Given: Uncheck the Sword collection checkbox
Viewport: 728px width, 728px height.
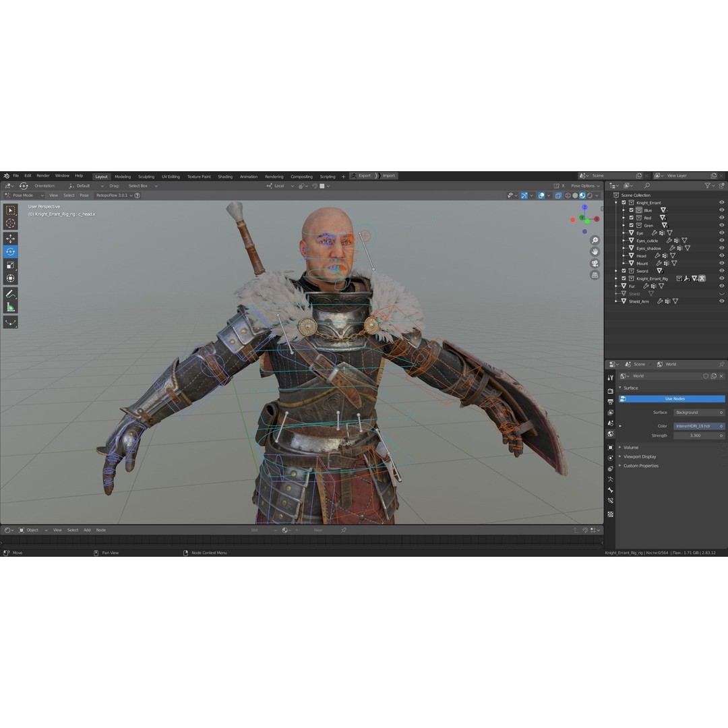Looking at the screenshot, I should coord(624,271).
